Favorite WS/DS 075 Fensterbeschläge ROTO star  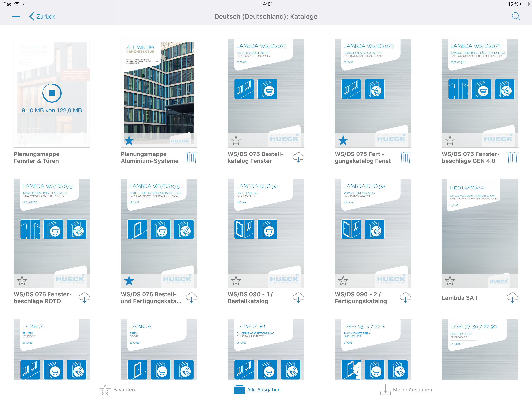[x=22, y=281]
